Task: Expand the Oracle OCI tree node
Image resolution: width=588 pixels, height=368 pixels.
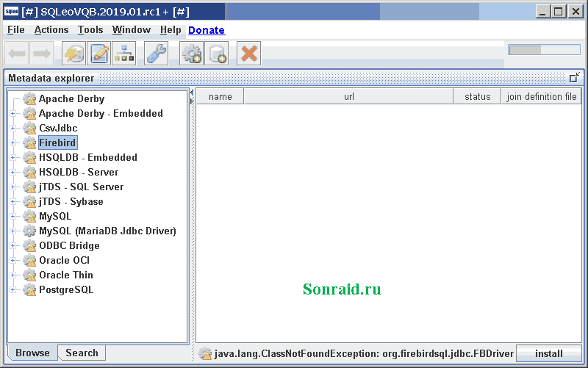Action: pyautogui.click(x=13, y=261)
